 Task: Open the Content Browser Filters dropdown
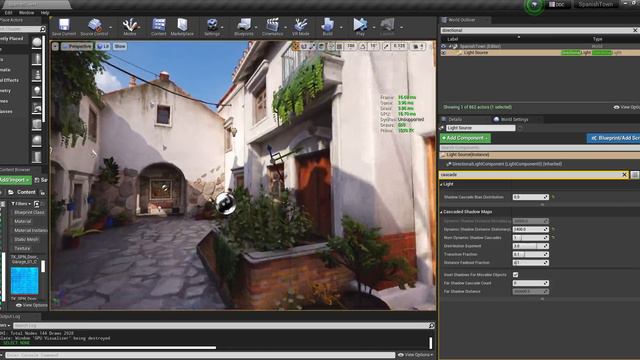[x=21, y=203]
